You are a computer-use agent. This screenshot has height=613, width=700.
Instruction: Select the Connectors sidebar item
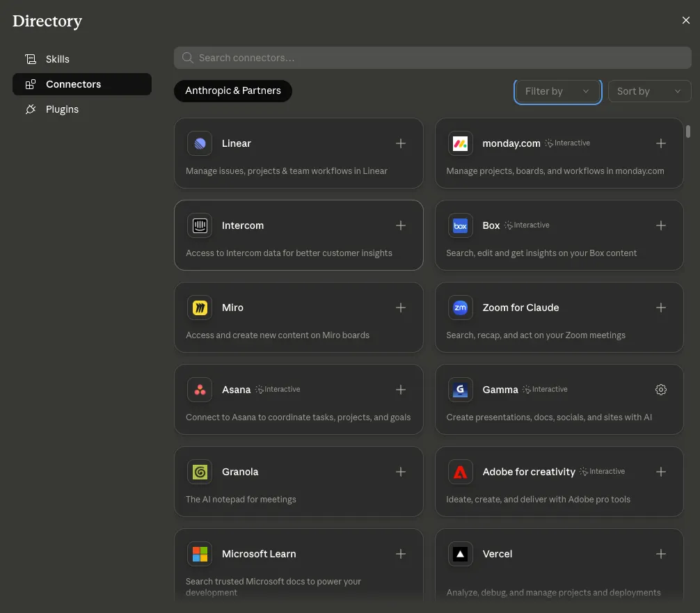[x=82, y=84]
